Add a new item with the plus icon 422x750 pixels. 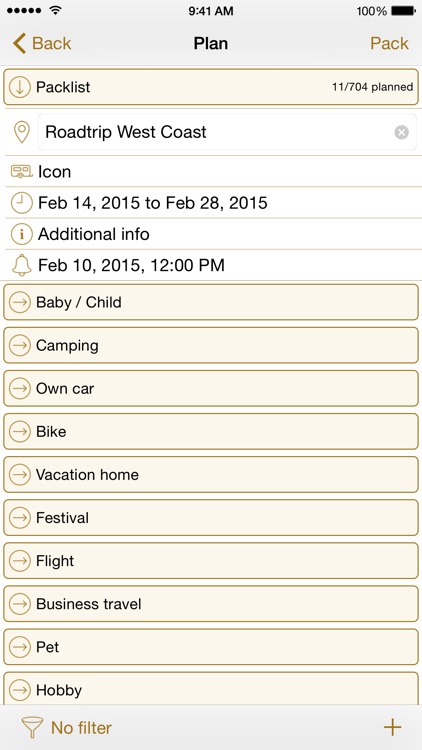pyautogui.click(x=392, y=727)
